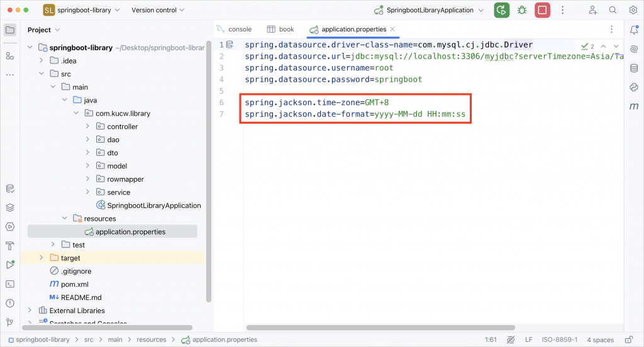644x347 pixels.
Task: Open the Run tool window icon
Action: [10, 265]
